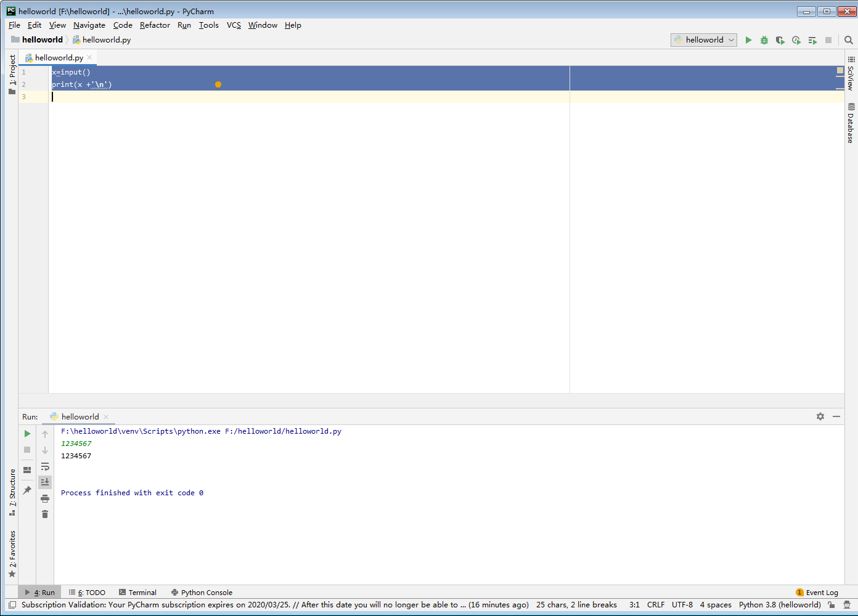Toggle soft-wrap in Run console
This screenshot has width=858, height=616.
click(x=45, y=466)
